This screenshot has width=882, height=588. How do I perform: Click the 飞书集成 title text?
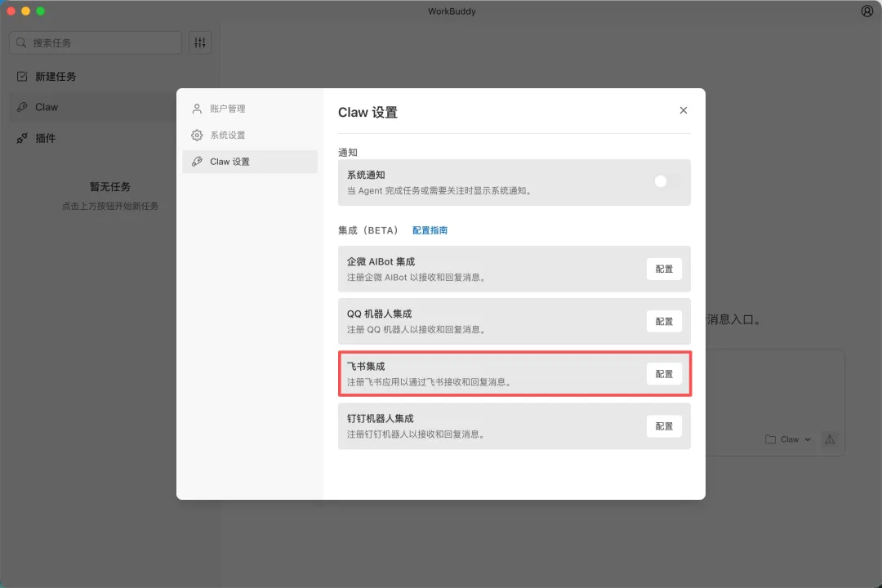(366, 367)
